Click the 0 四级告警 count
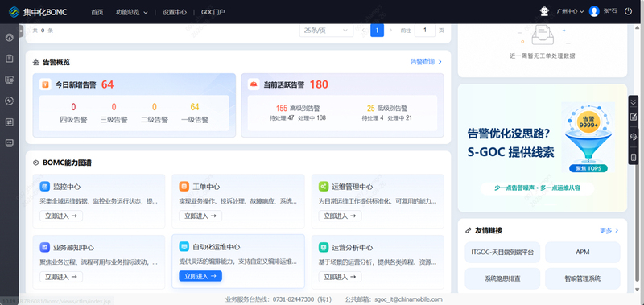The height and width of the screenshot is (305, 644). pyautogui.click(x=73, y=107)
